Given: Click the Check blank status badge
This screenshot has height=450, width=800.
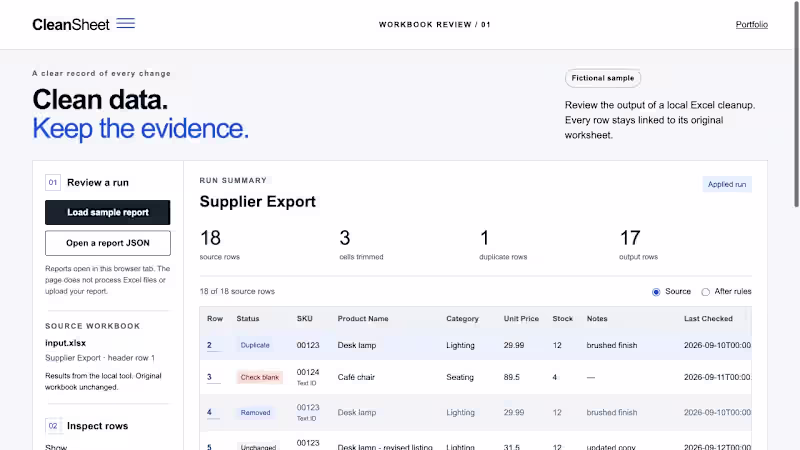Looking at the screenshot, I should coord(260,378).
